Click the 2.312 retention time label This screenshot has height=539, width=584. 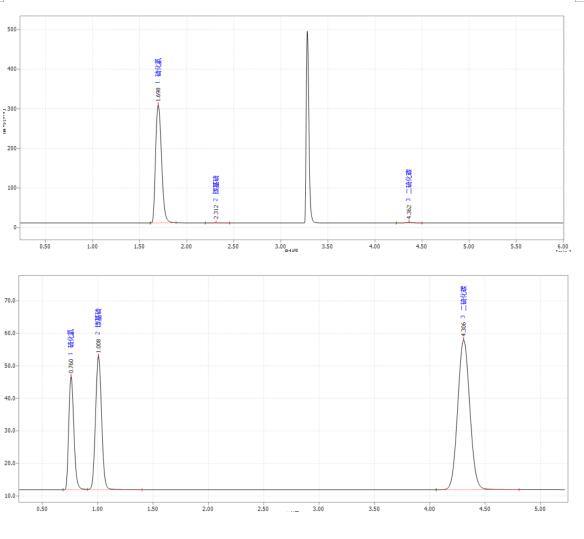tap(216, 212)
